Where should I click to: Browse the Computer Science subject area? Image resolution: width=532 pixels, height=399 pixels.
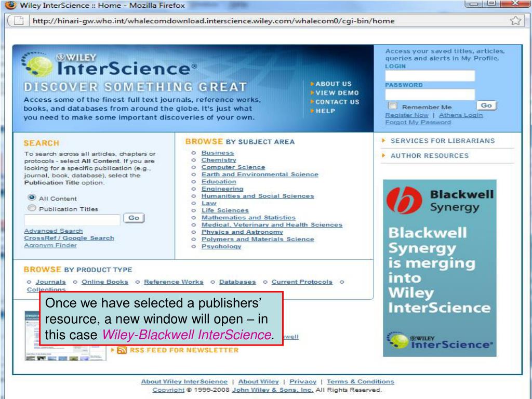pos(233,167)
